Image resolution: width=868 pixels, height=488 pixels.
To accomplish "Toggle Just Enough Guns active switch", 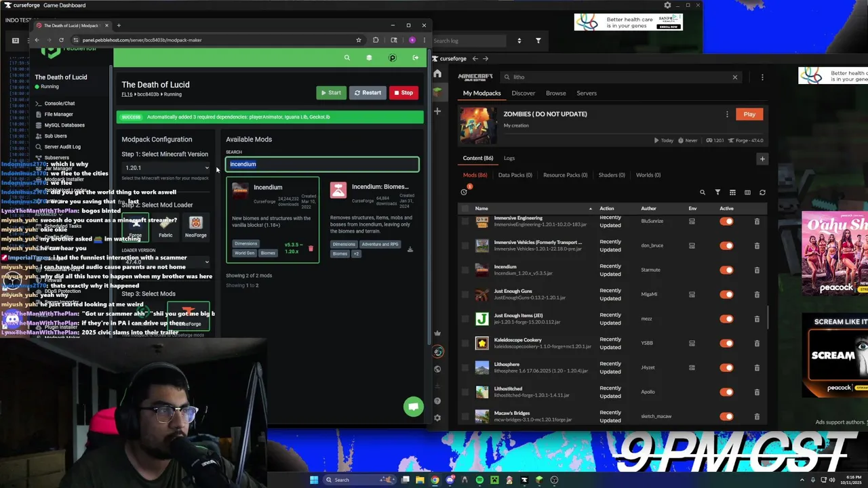I will (x=726, y=295).
